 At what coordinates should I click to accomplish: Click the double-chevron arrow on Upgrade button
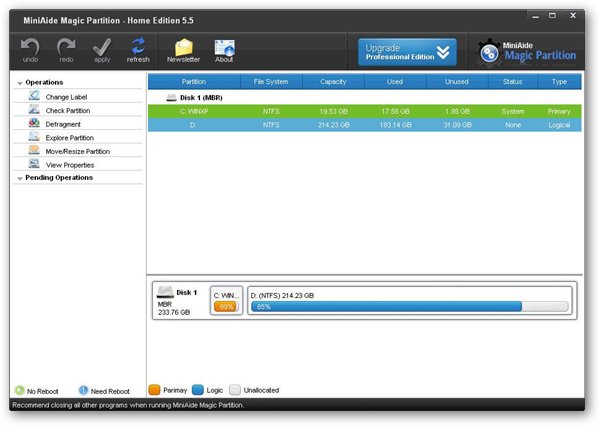click(x=443, y=52)
